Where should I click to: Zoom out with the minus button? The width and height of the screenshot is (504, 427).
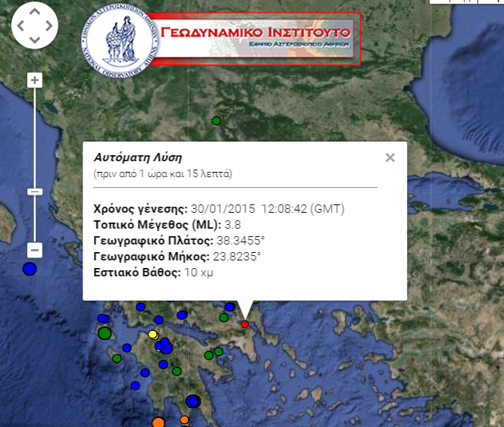click(35, 250)
